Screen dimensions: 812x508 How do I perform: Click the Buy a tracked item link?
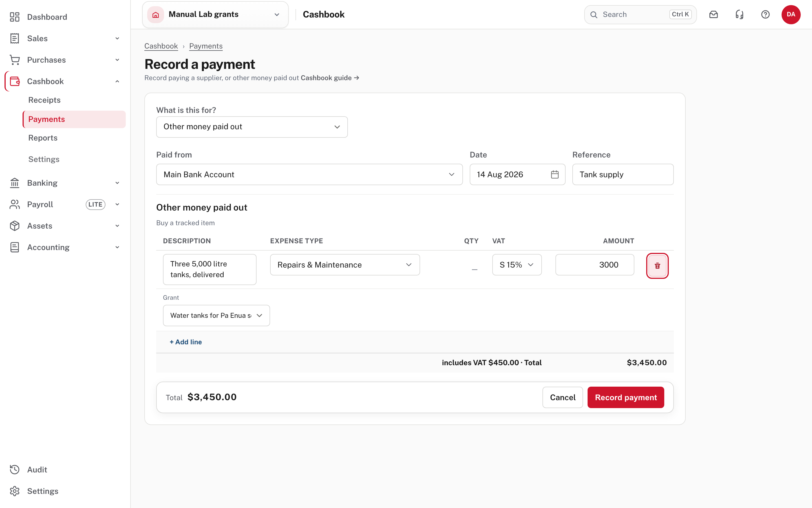pos(186,223)
